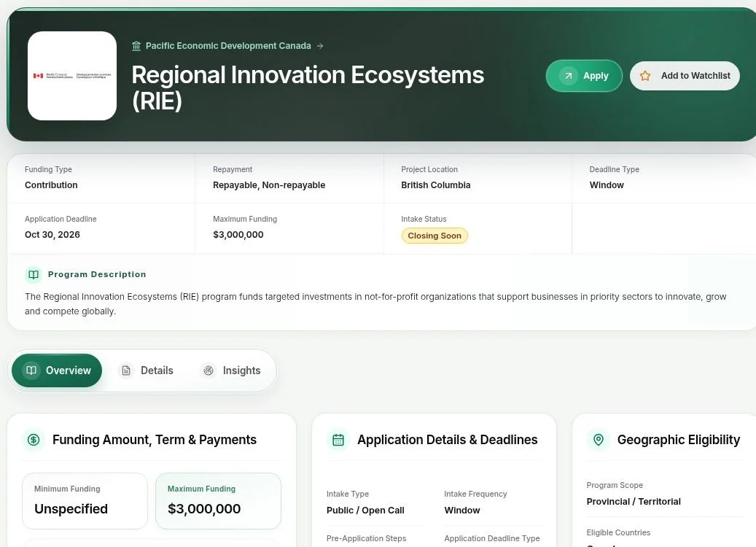The image size is (756, 547).
Task: Open the Insights tab
Action: [231, 371]
